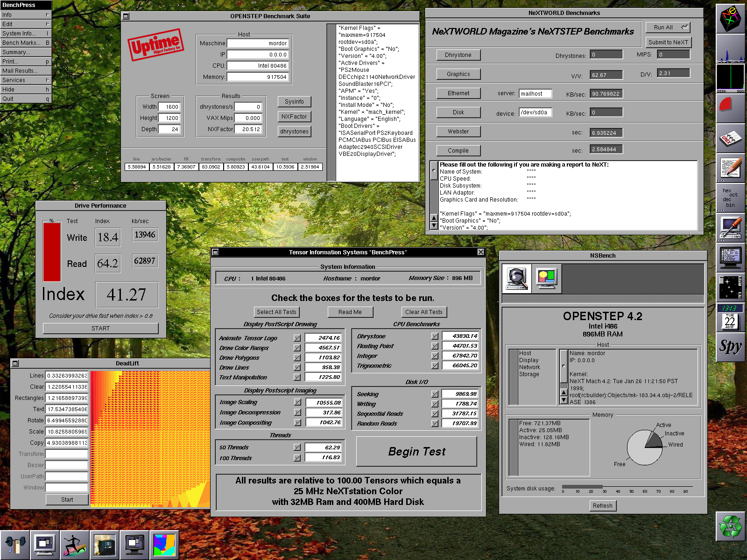Choose Mail Results from BenchPress menu
Image resolution: width=747 pixels, height=560 pixels.
point(26,71)
